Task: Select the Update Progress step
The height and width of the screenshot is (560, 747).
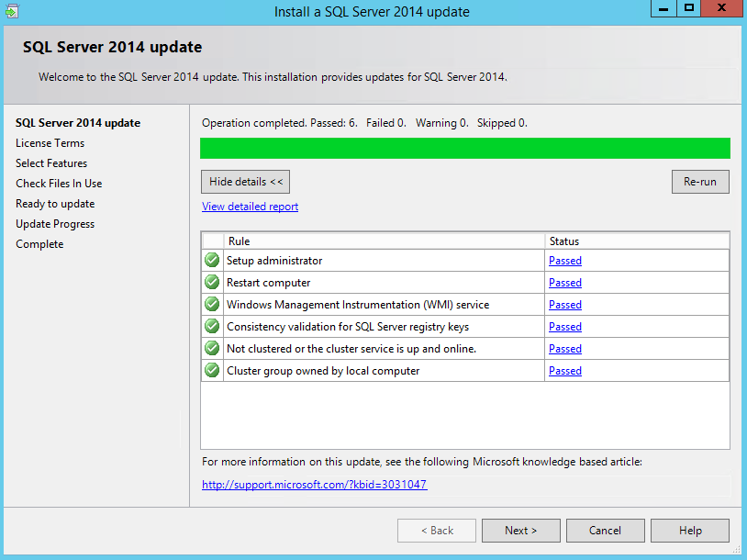Action: (x=55, y=224)
